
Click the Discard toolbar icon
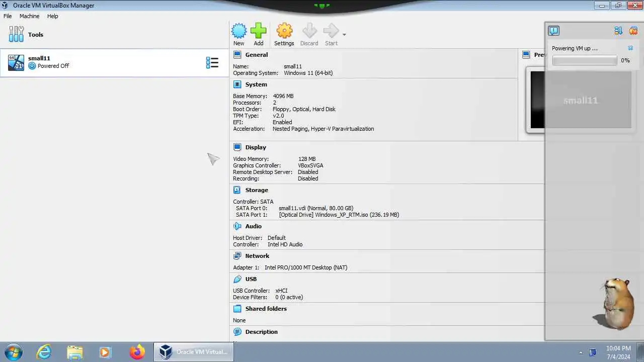[309, 31]
